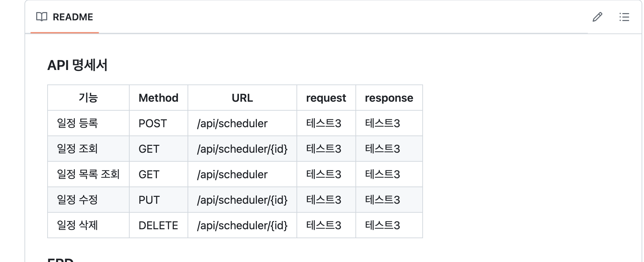This screenshot has height=262, width=644.
Task: Click the 기능 column header
Action: click(88, 98)
